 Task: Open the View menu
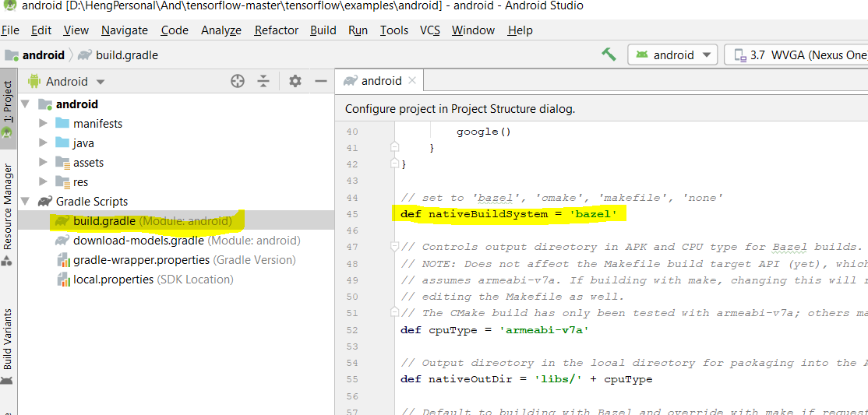point(76,30)
